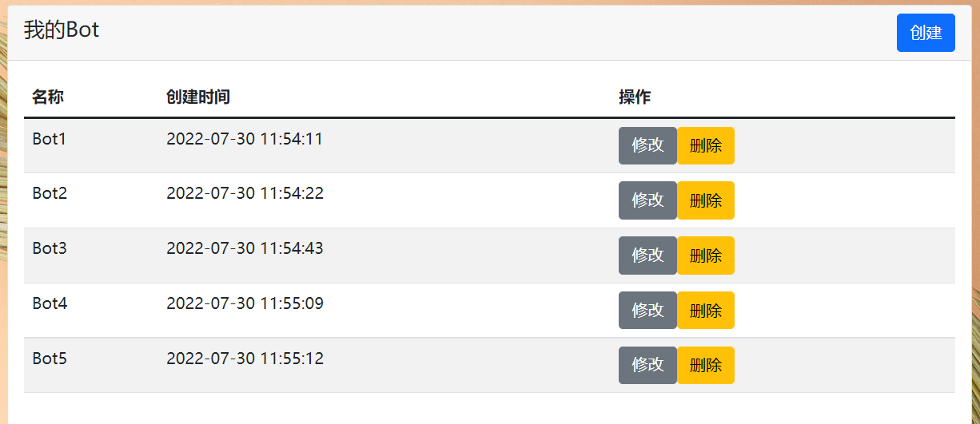Click 删除 for Bot1
980x424 pixels.
[706, 145]
